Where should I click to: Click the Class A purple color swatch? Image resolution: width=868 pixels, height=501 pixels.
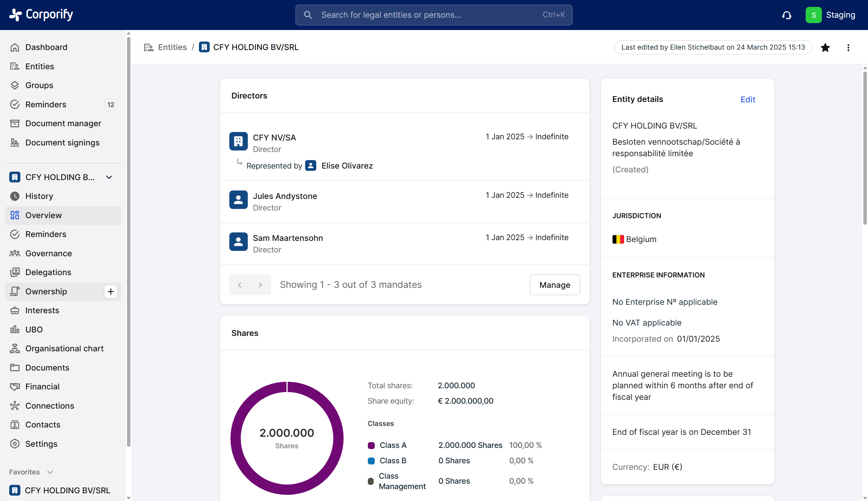tap(371, 445)
